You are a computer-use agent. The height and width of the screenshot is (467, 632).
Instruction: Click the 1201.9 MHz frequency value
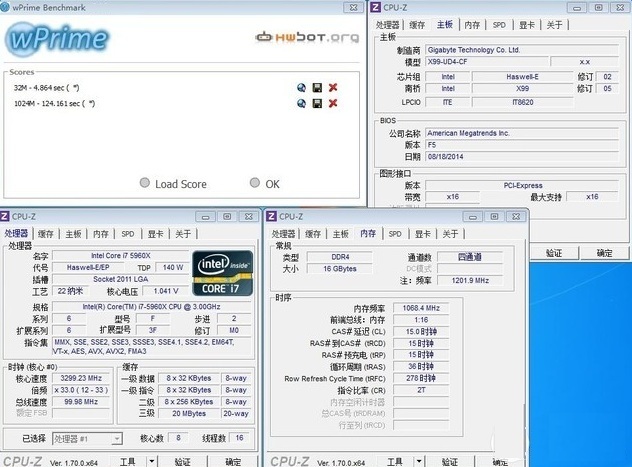pos(470,280)
